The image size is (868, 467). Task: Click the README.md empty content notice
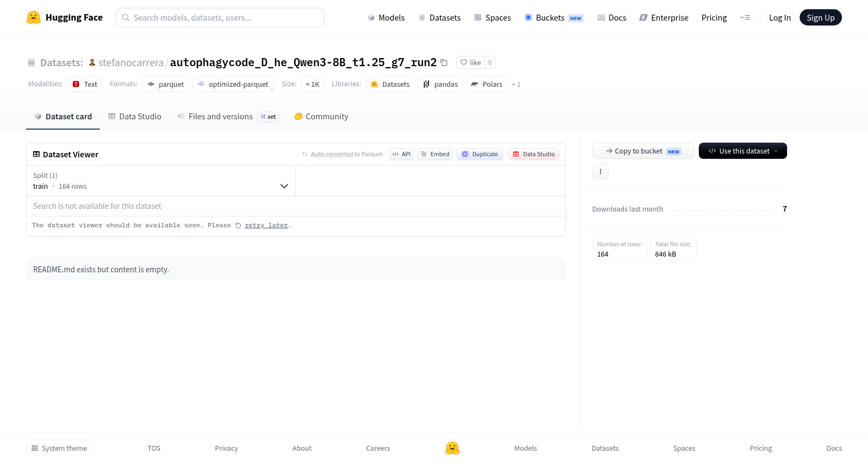pos(296,270)
